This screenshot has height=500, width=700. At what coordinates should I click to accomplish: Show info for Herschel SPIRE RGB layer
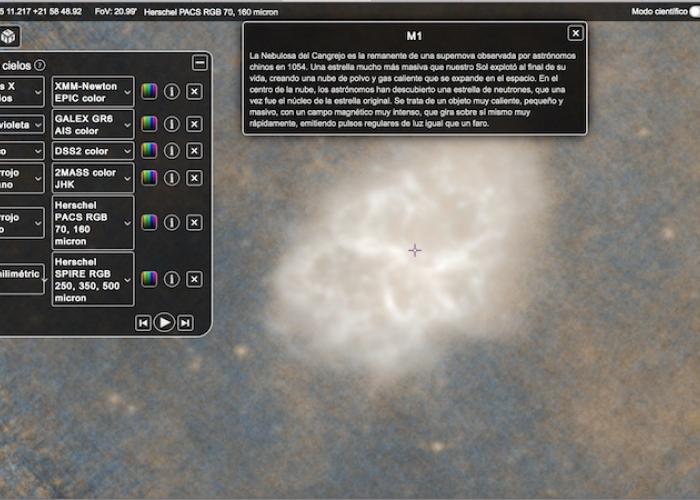171,279
